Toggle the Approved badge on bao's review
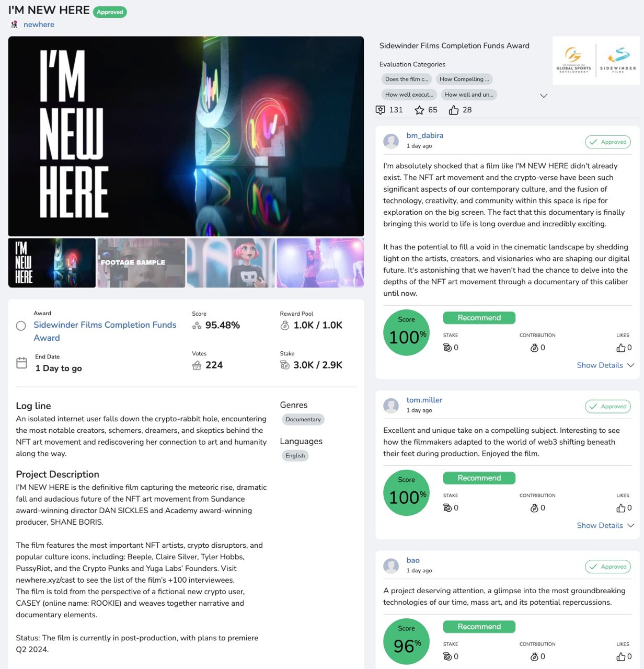Image resolution: width=644 pixels, height=669 pixels. (607, 567)
